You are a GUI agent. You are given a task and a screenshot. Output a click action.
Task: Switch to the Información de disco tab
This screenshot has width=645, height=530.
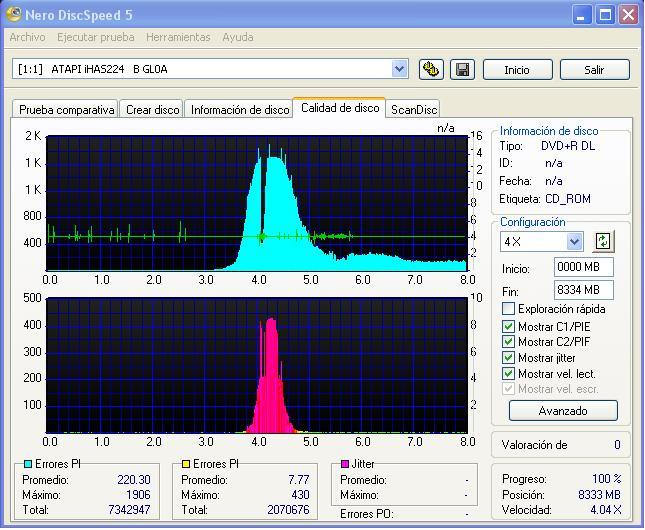[240, 110]
